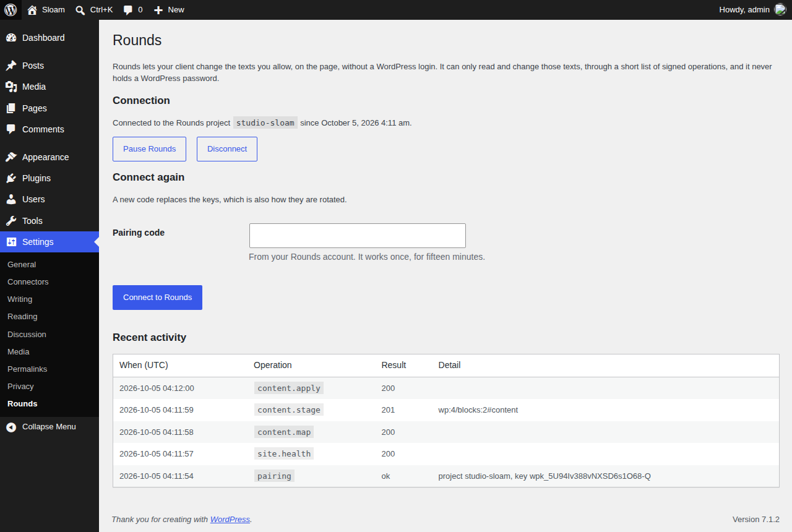Collapse the admin sidebar menu
792x532 pixels.
pos(49,427)
